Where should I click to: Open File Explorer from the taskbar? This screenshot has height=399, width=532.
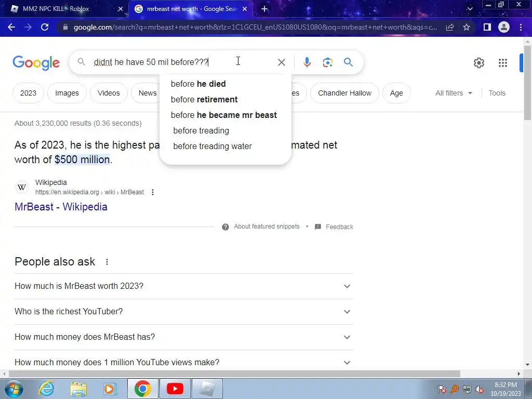pyautogui.click(x=78, y=389)
